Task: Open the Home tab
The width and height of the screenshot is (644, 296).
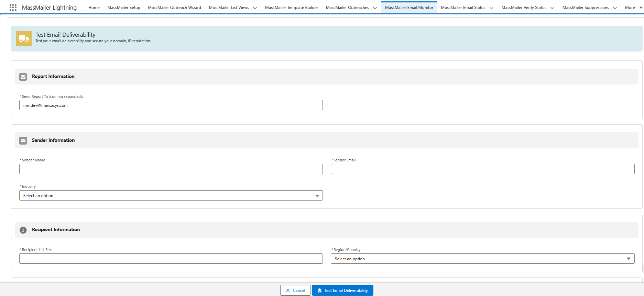Action: coord(94,8)
